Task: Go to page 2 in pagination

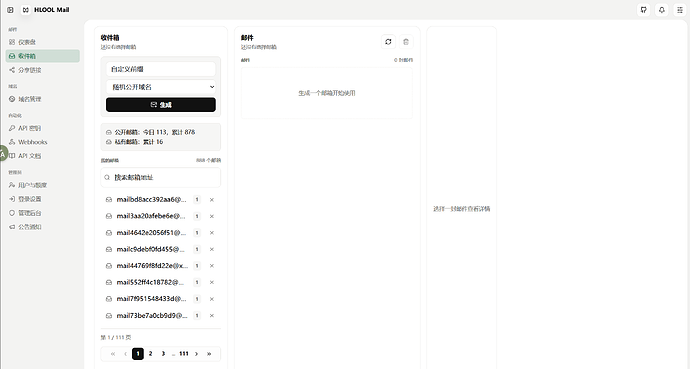Action: tap(150, 354)
